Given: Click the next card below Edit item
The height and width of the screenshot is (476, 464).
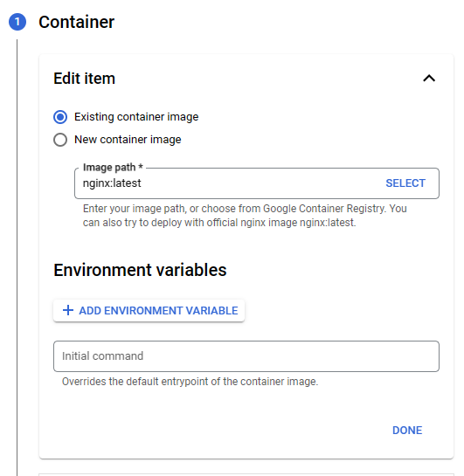Looking at the screenshot, I should coord(246,474).
